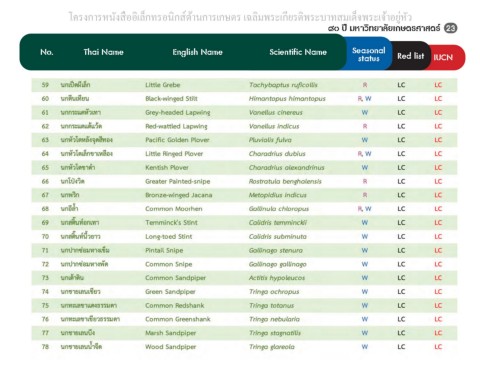Click the No. column header

click(x=47, y=52)
